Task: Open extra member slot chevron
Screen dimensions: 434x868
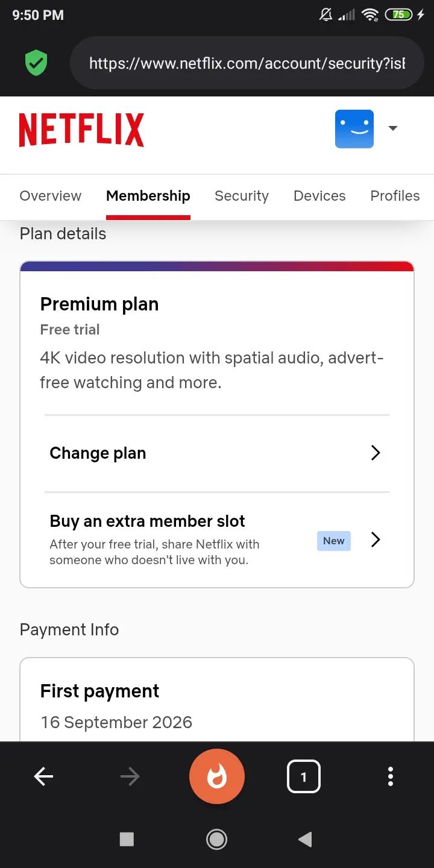Action: [376, 539]
